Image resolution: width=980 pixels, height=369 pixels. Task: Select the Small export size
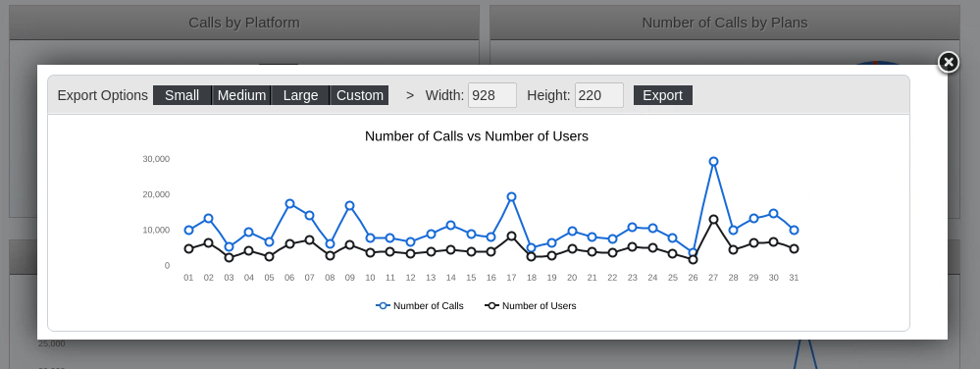tap(181, 95)
